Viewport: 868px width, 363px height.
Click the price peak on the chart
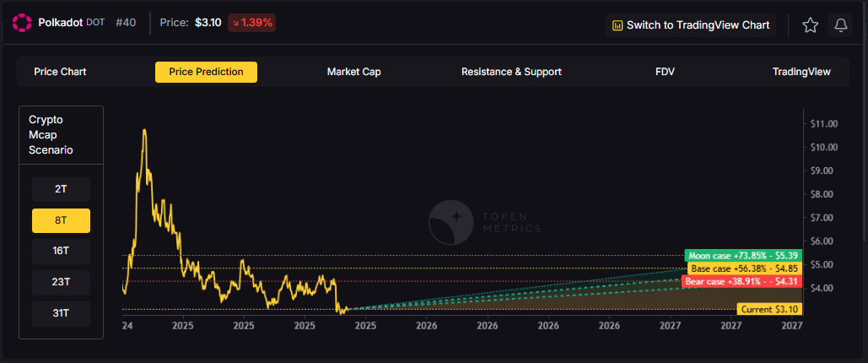[144, 131]
